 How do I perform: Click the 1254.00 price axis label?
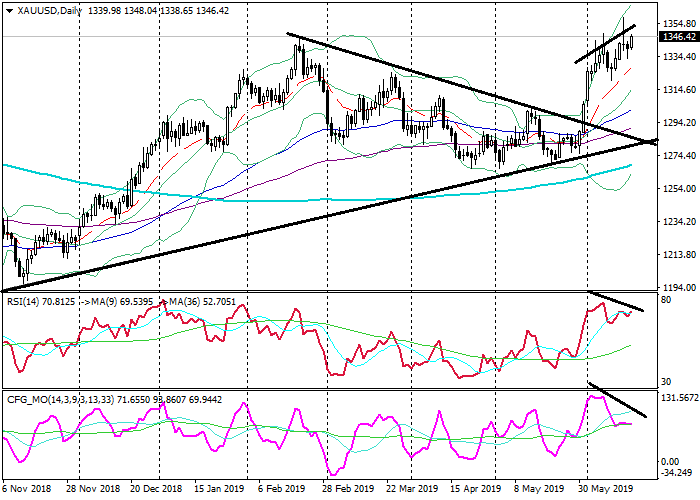[676, 189]
